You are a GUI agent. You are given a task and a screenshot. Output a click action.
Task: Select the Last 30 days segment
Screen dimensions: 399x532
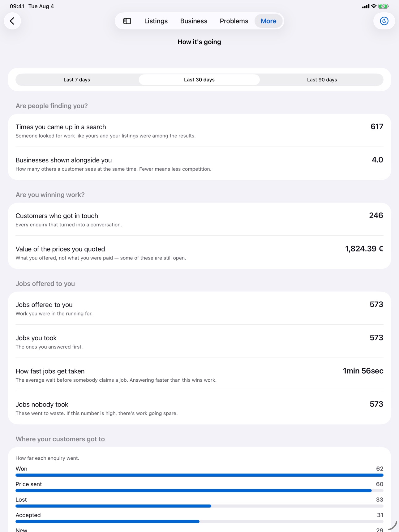(199, 80)
